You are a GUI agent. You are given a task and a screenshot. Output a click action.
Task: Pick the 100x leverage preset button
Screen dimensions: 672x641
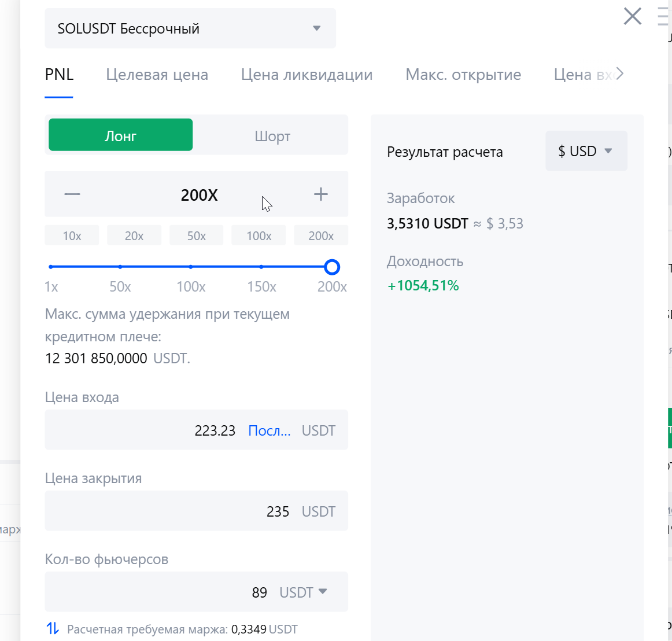pos(259,235)
